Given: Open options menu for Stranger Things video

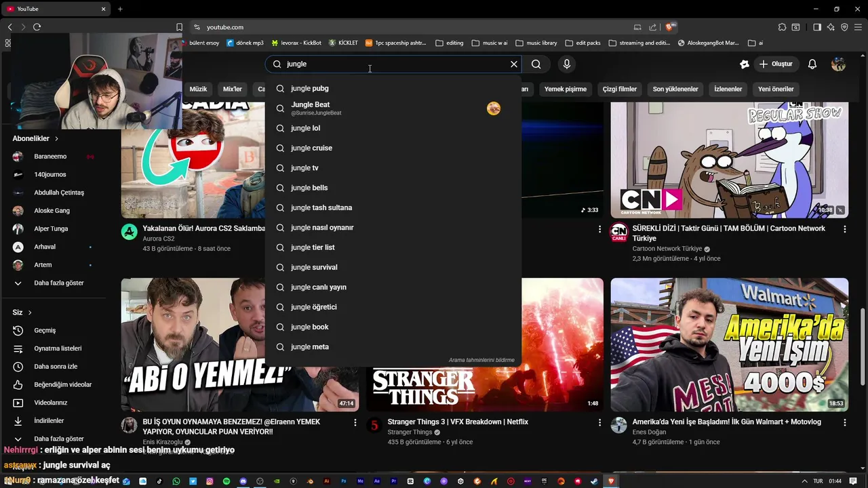Looking at the screenshot, I should 599,422.
